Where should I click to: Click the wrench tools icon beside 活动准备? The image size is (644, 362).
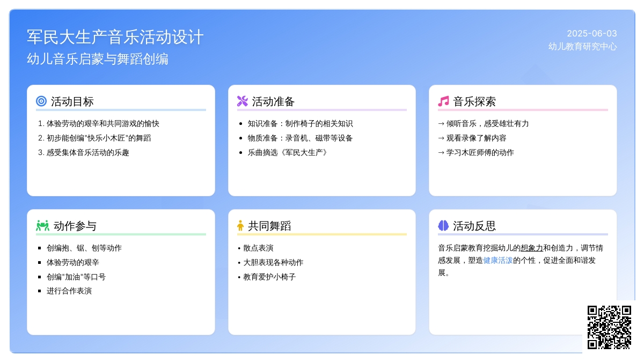pyautogui.click(x=243, y=101)
